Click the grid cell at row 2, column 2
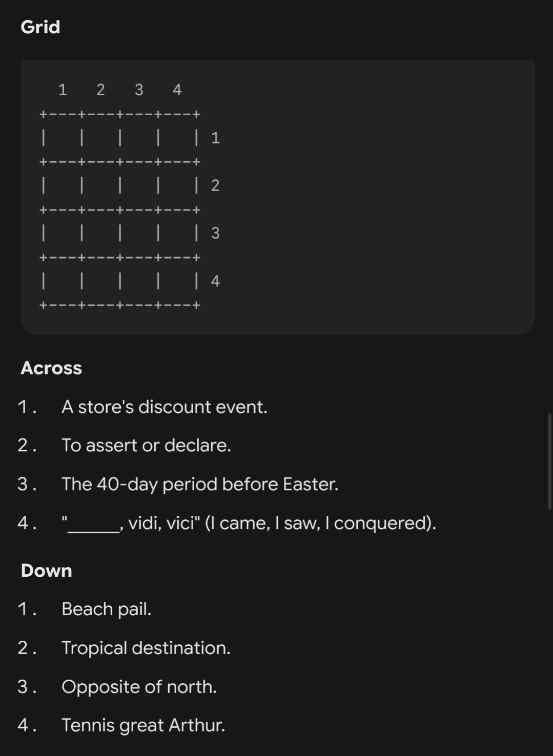This screenshot has width=553, height=756. [101, 185]
